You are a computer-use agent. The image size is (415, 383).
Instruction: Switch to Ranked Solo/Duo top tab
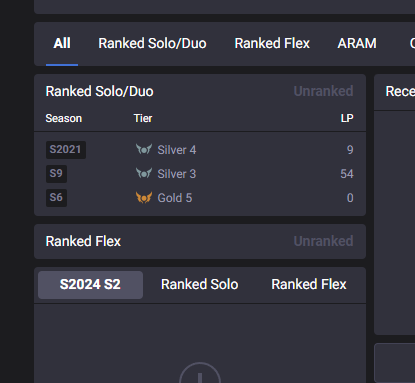coord(152,44)
